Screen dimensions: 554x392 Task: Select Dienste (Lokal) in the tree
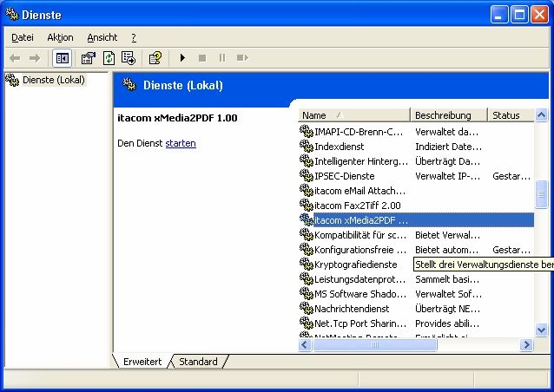coord(53,80)
